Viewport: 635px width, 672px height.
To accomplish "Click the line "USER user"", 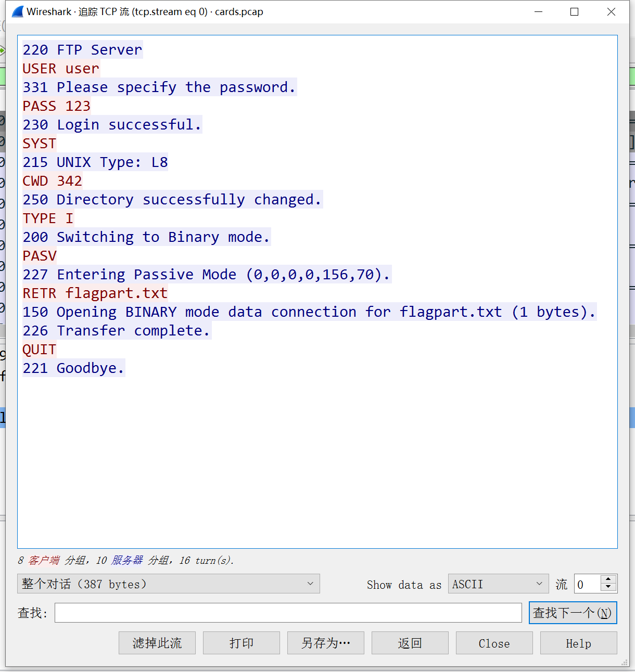I will pyautogui.click(x=61, y=69).
